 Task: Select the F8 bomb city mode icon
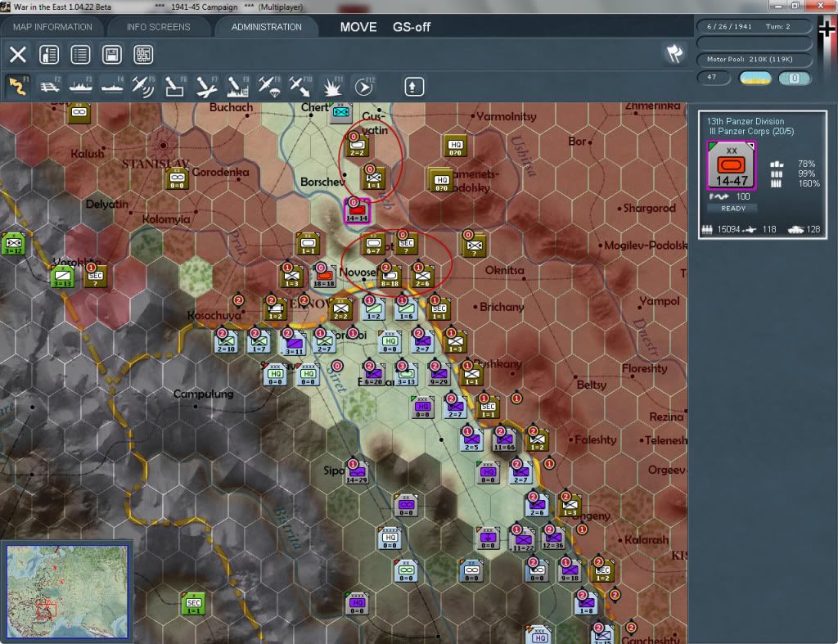tap(237, 86)
